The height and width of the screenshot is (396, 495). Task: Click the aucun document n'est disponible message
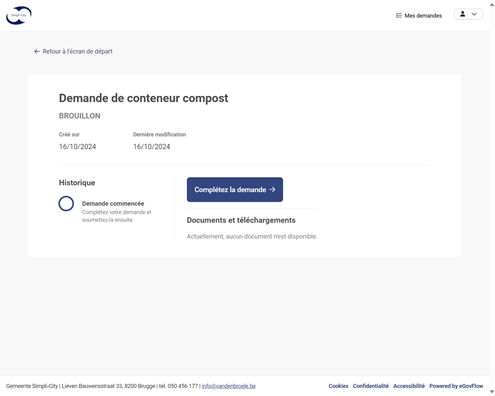[252, 236]
